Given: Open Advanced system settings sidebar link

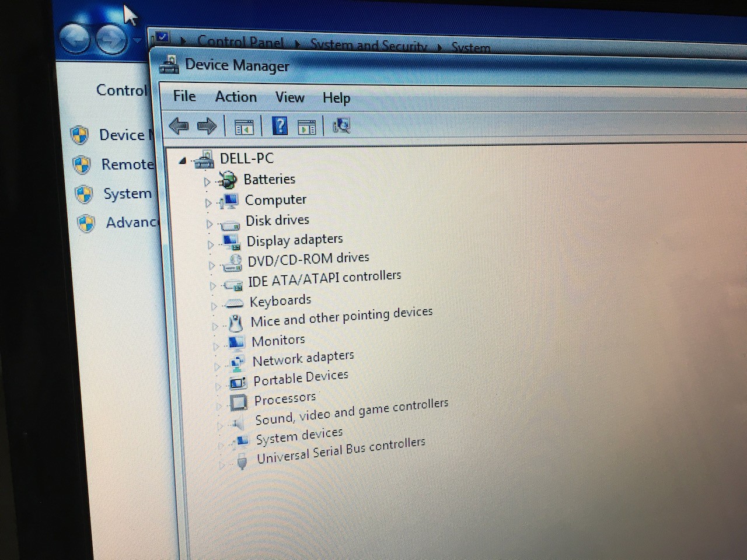Looking at the screenshot, I should [131, 223].
